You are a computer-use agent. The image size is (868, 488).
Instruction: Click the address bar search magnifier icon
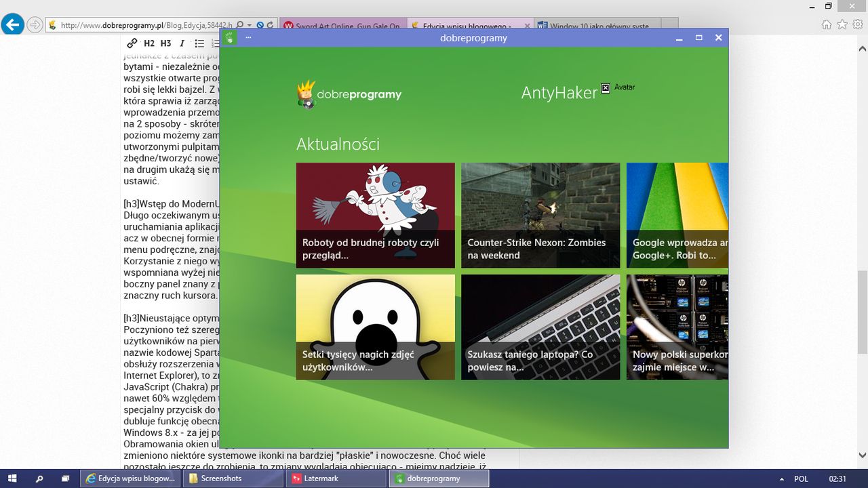pyautogui.click(x=241, y=25)
